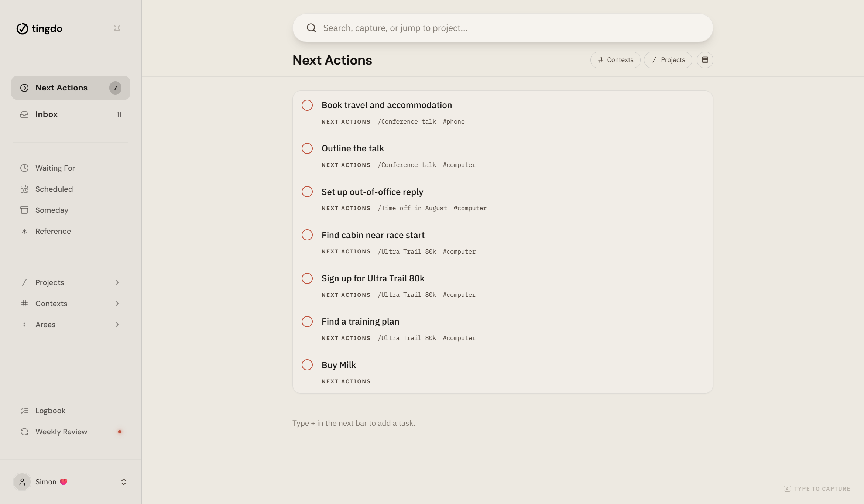
Task: Click the Inbox count 11
Action: 119,114
